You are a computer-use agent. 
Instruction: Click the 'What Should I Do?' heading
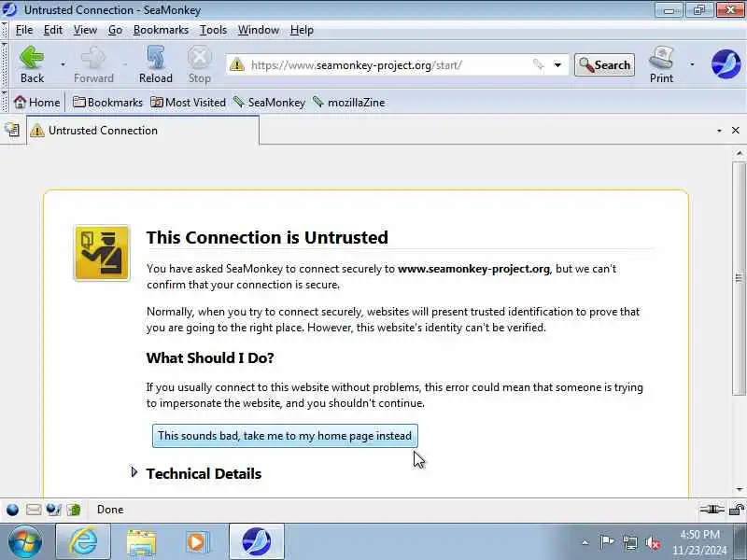(x=210, y=357)
